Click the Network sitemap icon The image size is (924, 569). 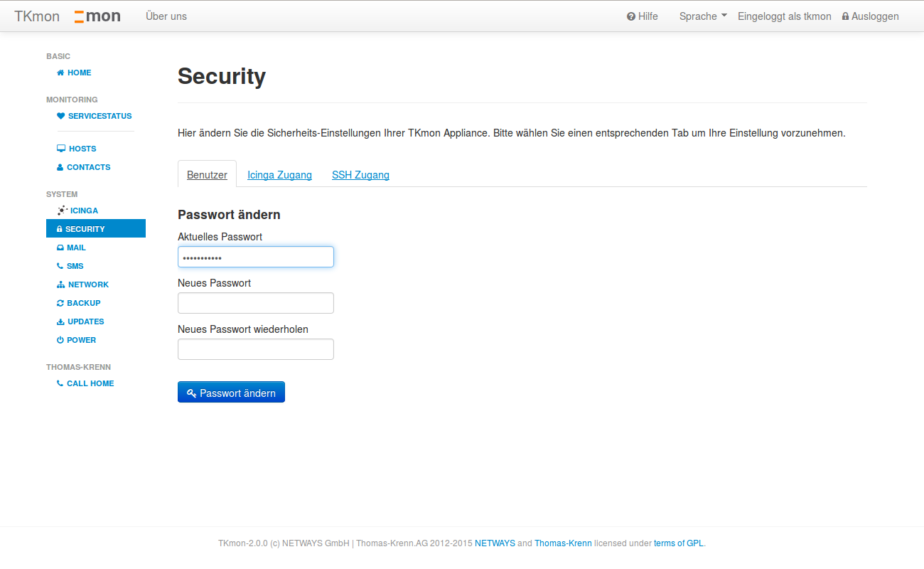click(x=60, y=284)
